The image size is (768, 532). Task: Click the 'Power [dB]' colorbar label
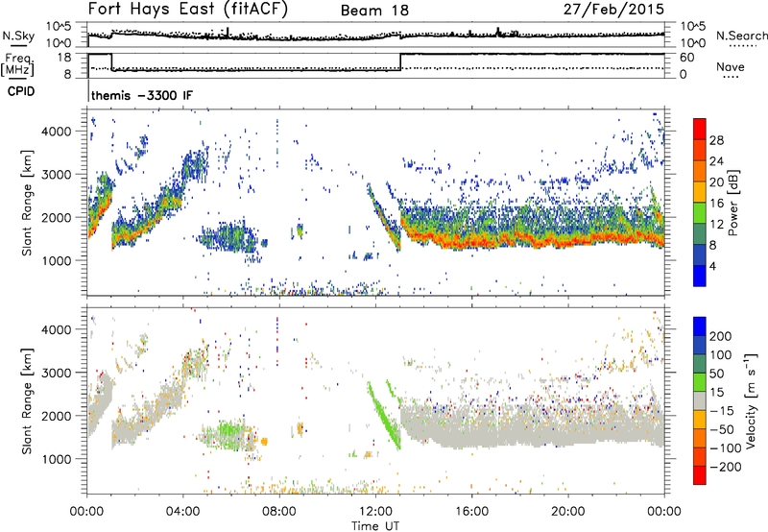click(732, 203)
